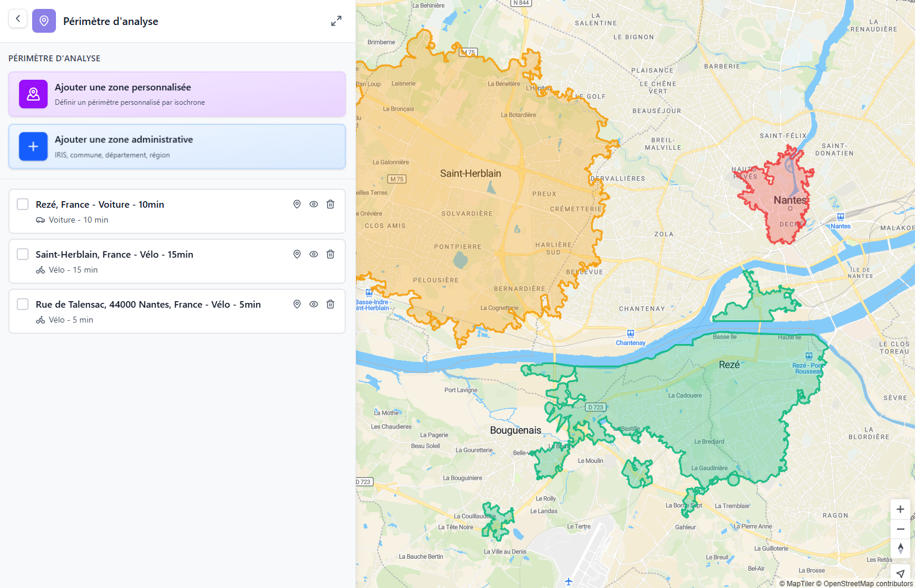Screen dimensions: 915x588
Task: Tick the Saint-Herblain Vélo 15min checkbox
Action: click(x=22, y=254)
